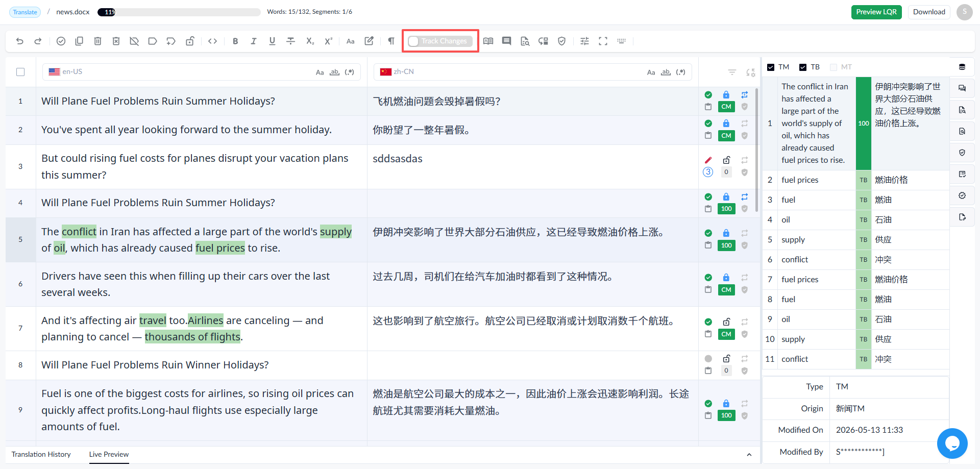Apply italic formatting

[x=254, y=41]
